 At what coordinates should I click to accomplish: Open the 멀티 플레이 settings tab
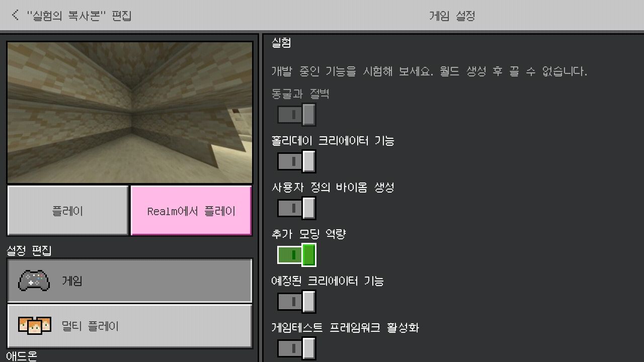pos(129,326)
